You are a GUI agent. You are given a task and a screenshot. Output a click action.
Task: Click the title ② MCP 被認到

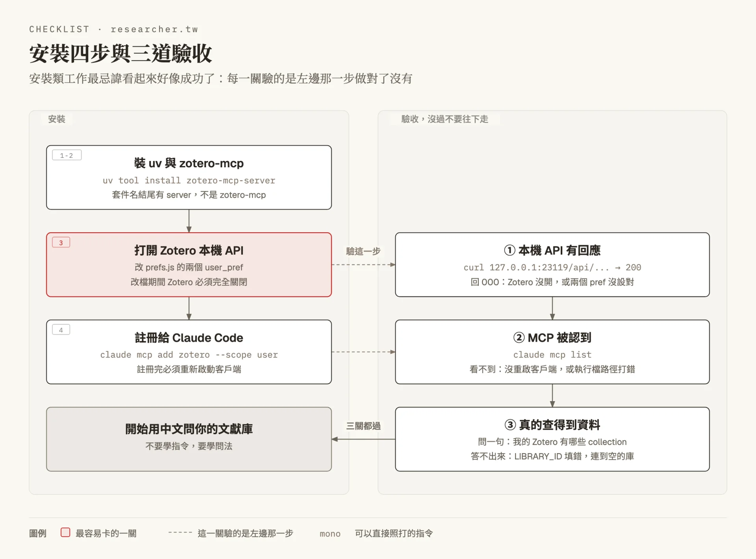coord(552,338)
